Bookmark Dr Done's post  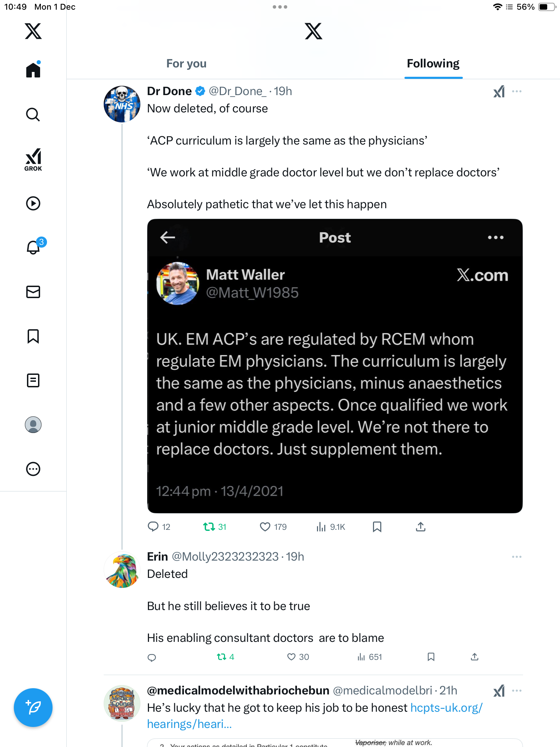click(377, 527)
